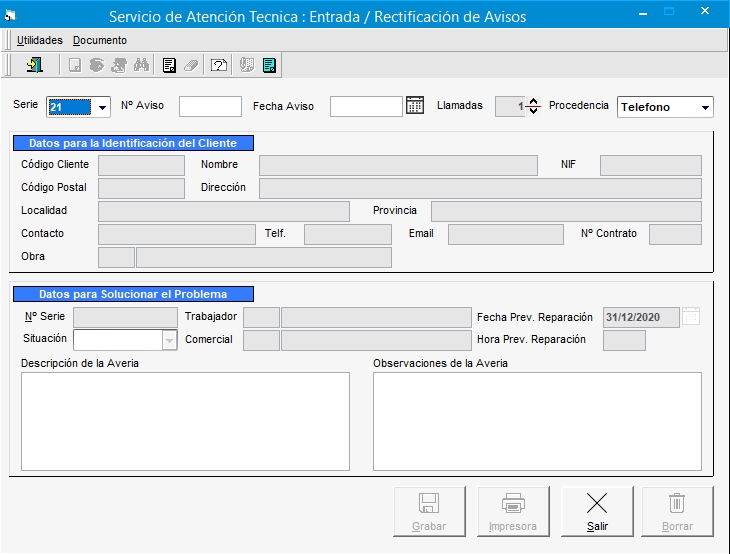Click the Observaciones de la Averia text area

[x=537, y=421]
